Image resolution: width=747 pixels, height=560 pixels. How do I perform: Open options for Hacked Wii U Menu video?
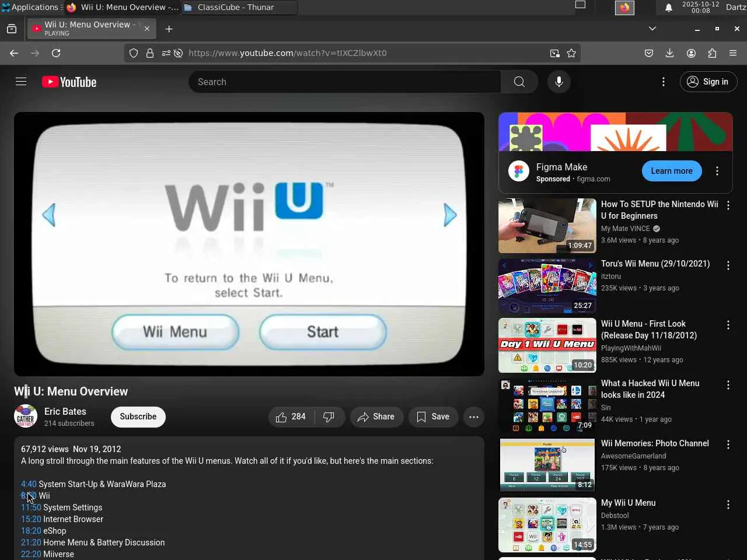pyautogui.click(x=728, y=385)
